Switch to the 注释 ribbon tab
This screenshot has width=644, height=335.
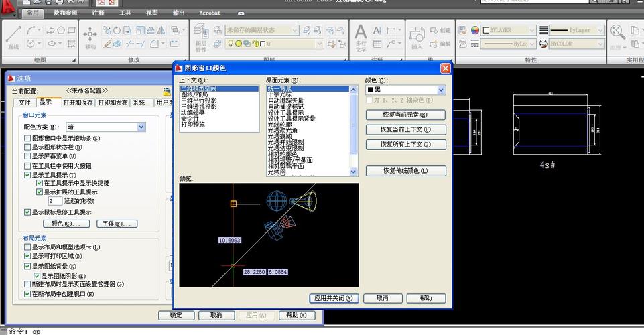pos(98,13)
